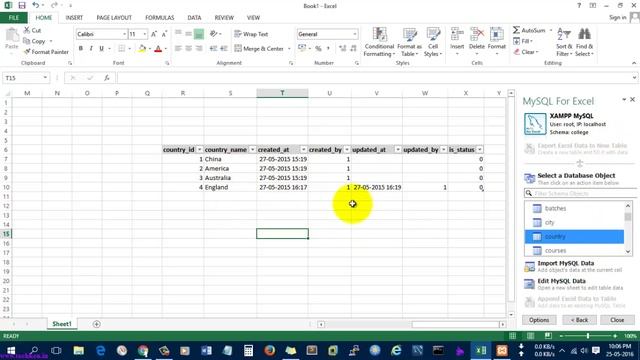Click the Cut scissors icon
This screenshot has height=360, width=640.
(27, 30)
